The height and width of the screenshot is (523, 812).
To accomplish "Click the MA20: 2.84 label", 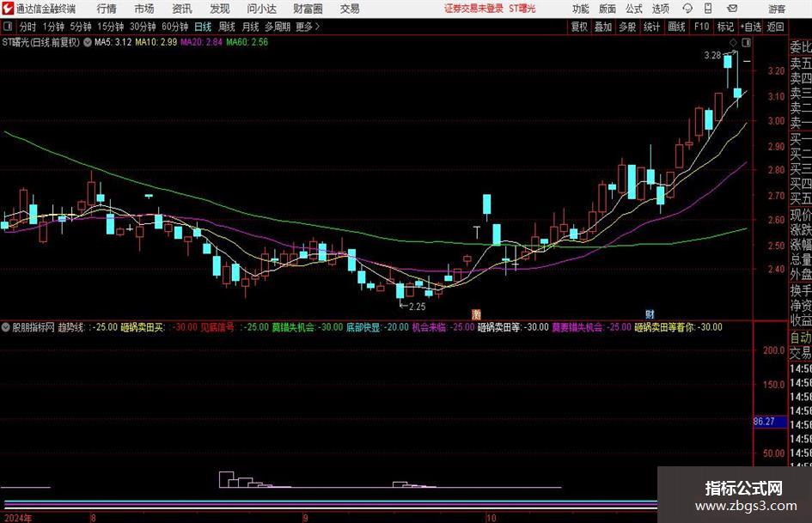I will (x=201, y=42).
